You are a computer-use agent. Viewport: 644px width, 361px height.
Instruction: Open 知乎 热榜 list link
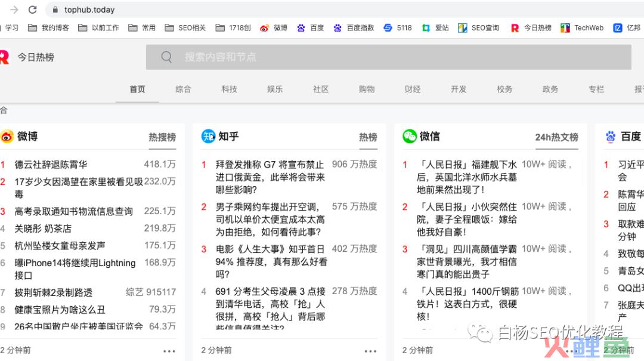368,137
